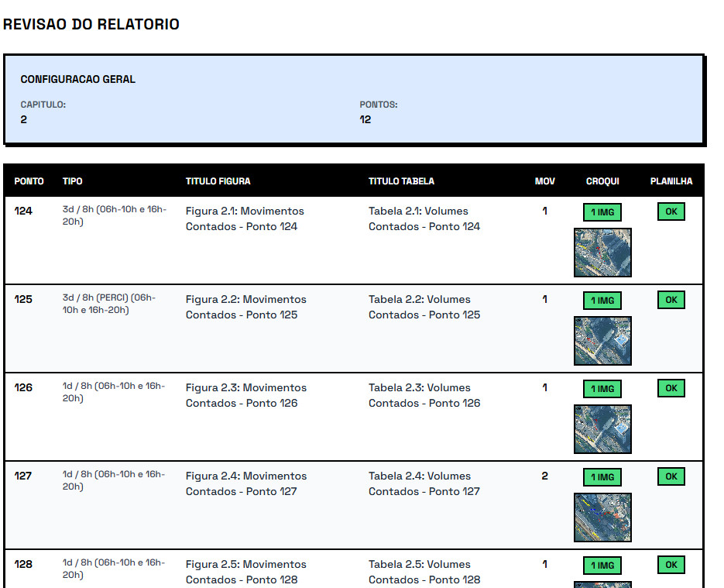The height and width of the screenshot is (588, 724).
Task: Click point number 124 cell
Action: coord(23,211)
